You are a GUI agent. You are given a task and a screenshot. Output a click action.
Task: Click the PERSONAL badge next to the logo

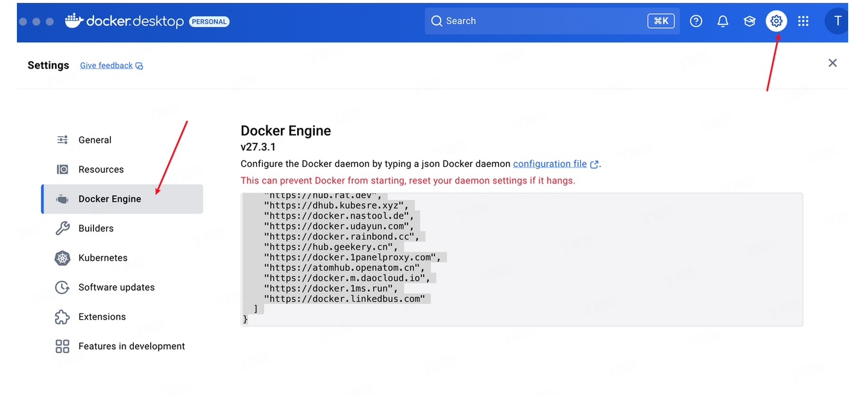(x=209, y=21)
